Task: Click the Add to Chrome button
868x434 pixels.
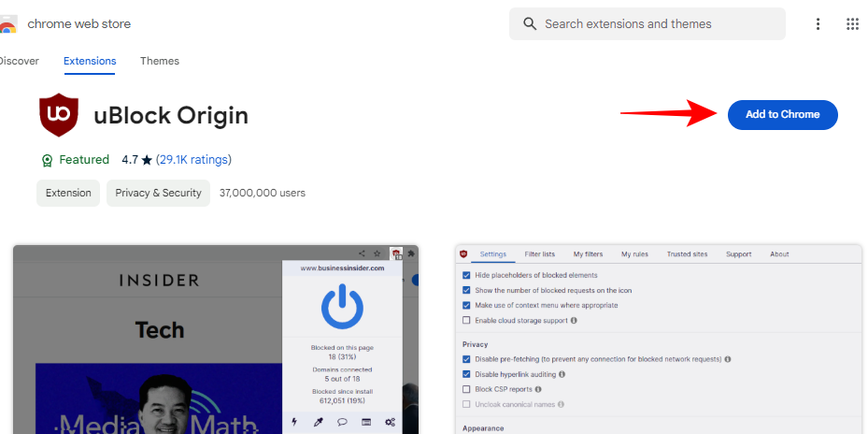Action: click(x=782, y=115)
